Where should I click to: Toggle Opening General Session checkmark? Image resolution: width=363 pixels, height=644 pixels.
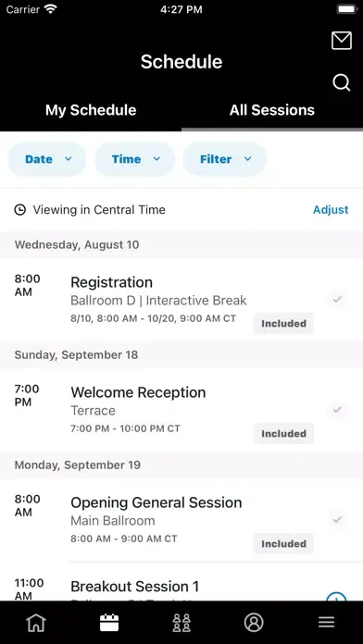point(337,520)
